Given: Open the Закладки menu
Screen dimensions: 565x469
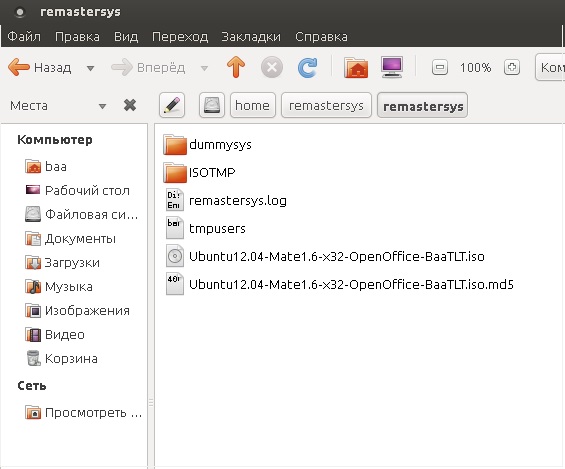Looking at the screenshot, I should 251,37.
